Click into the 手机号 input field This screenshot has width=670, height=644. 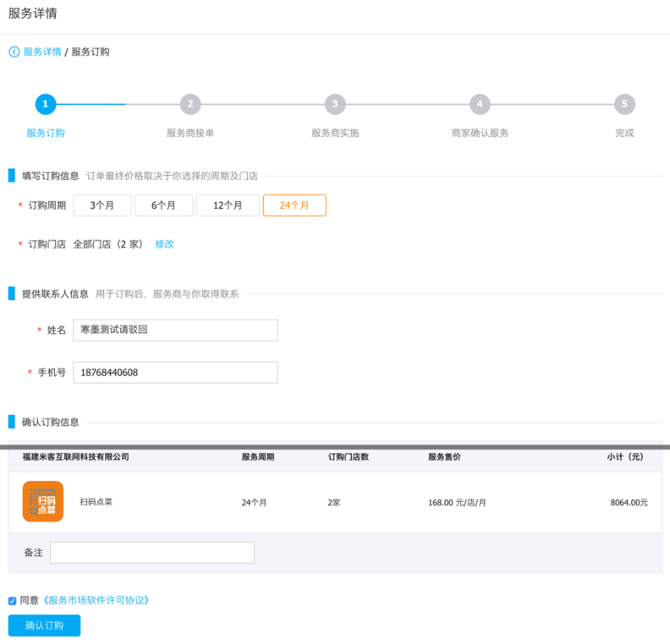tap(175, 373)
